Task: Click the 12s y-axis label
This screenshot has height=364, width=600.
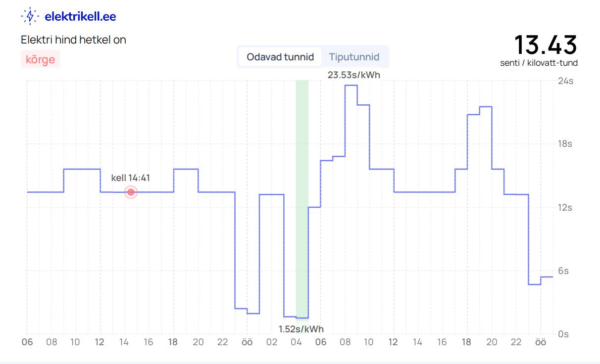Action: 565,207
